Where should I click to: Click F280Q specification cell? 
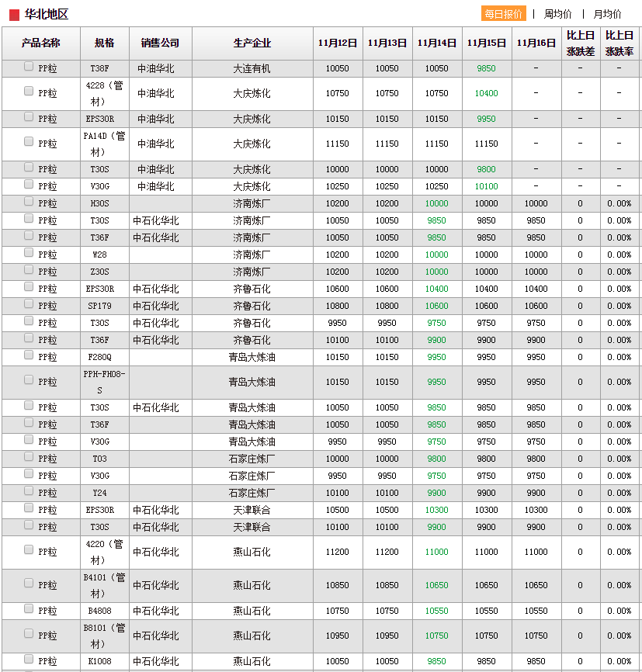(105, 357)
